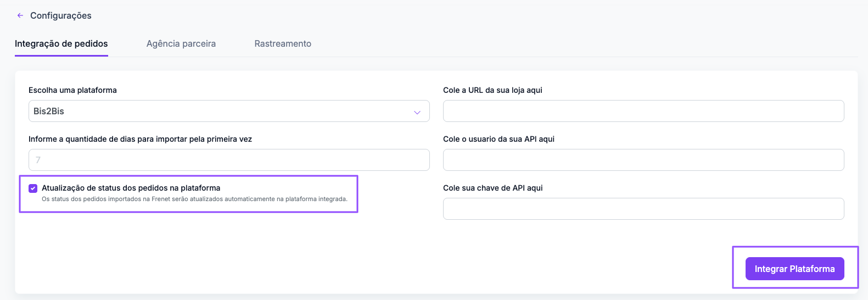Screen dimensions: 868x300
Task: Click the Configurações page title
Action: pyautogui.click(x=61, y=15)
